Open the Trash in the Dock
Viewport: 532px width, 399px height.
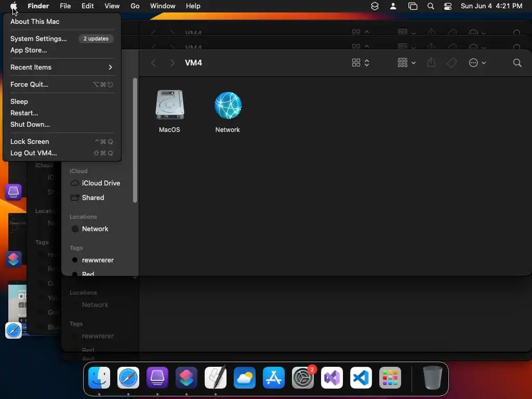coord(433,378)
